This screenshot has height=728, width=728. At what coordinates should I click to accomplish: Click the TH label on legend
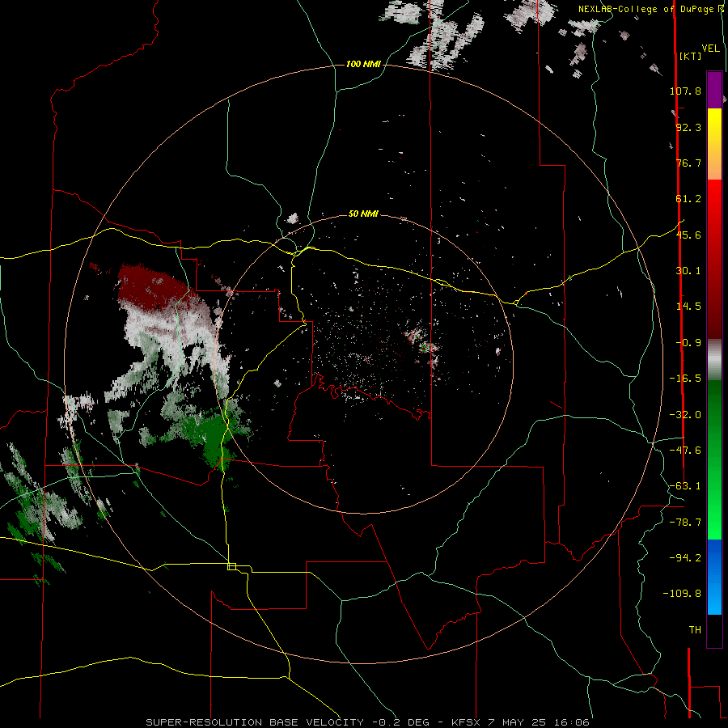695,630
